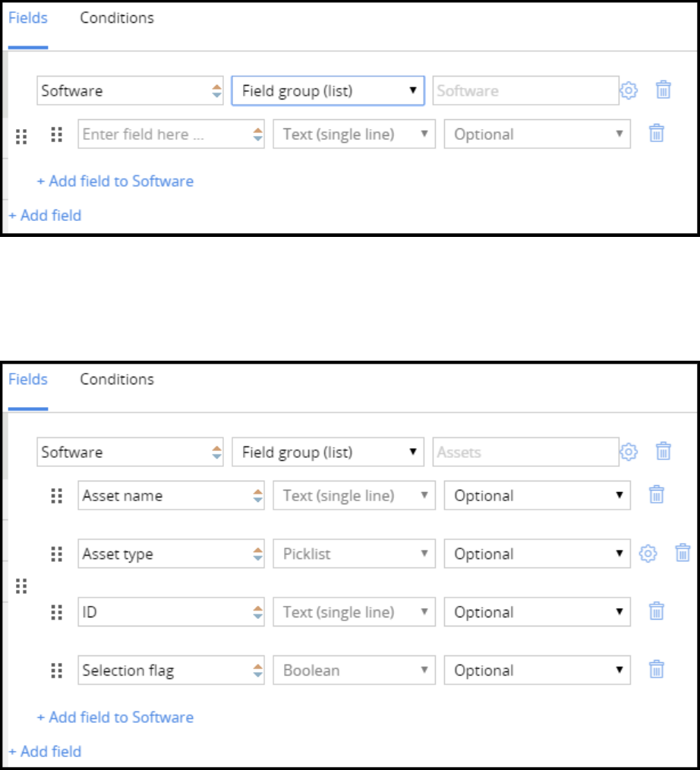Click 'Add field to Software' under the empty field row
700x770 pixels.
(115, 181)
